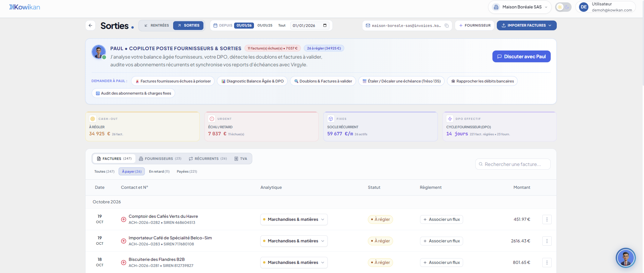Open the three-dot menu for the 801.65 € invoice
The width and height of the screenshot is (644, 273).
point(547,263)
